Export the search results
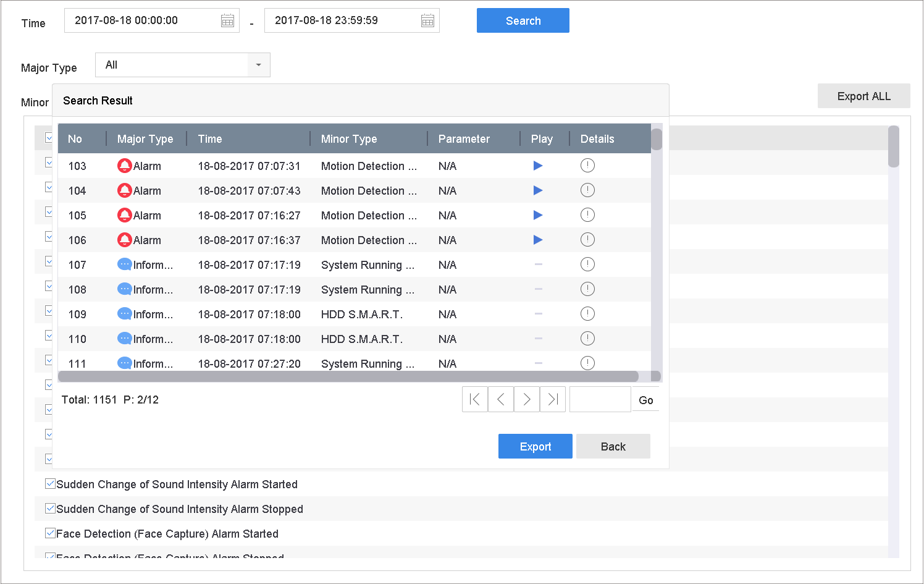The height and width of the screenshot is (584, 924). [x=535, y=446]
